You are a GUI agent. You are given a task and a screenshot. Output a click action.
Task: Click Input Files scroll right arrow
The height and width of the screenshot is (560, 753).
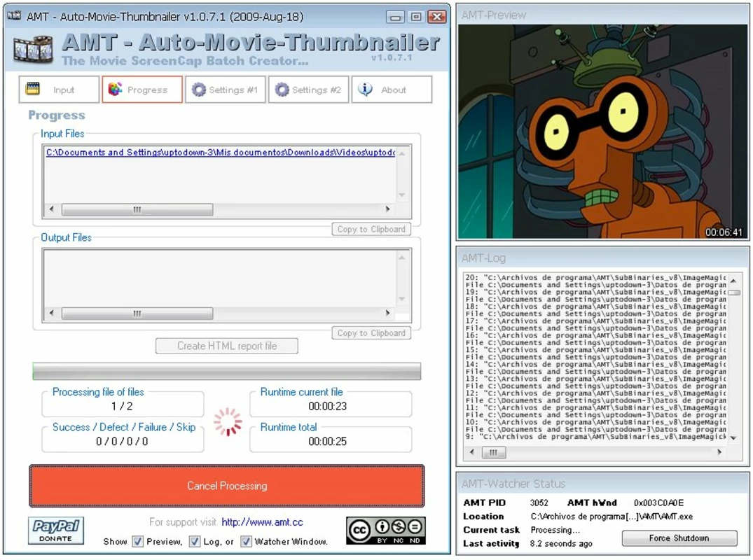pos(387,209)
